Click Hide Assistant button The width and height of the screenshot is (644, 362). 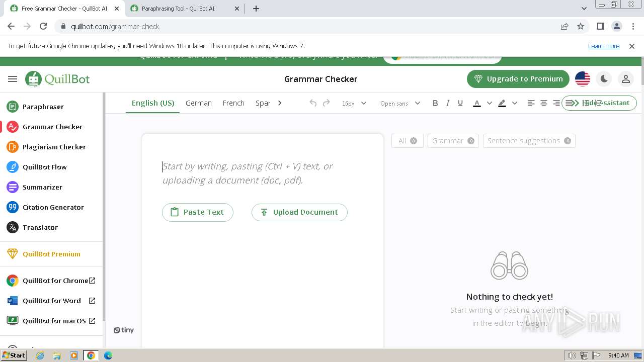[x=599, y=103]
